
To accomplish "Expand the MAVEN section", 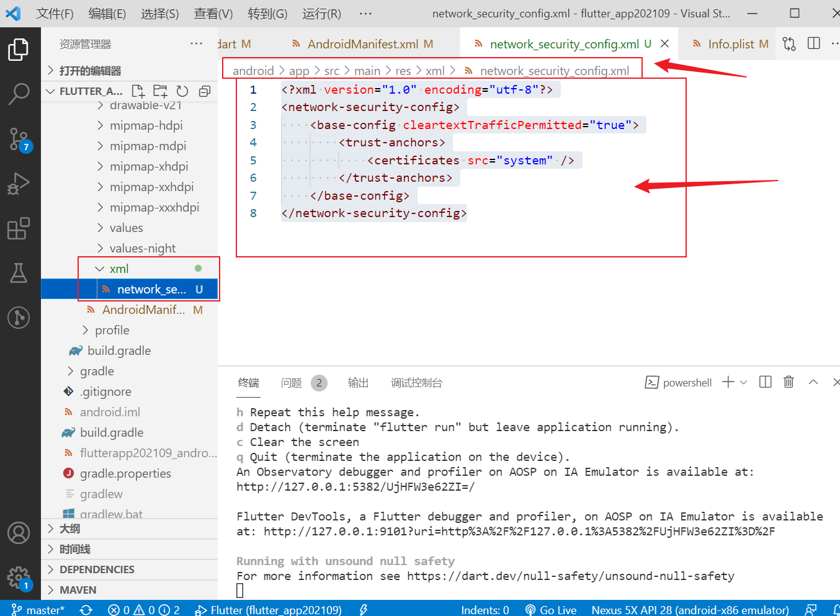I will 129,590.
